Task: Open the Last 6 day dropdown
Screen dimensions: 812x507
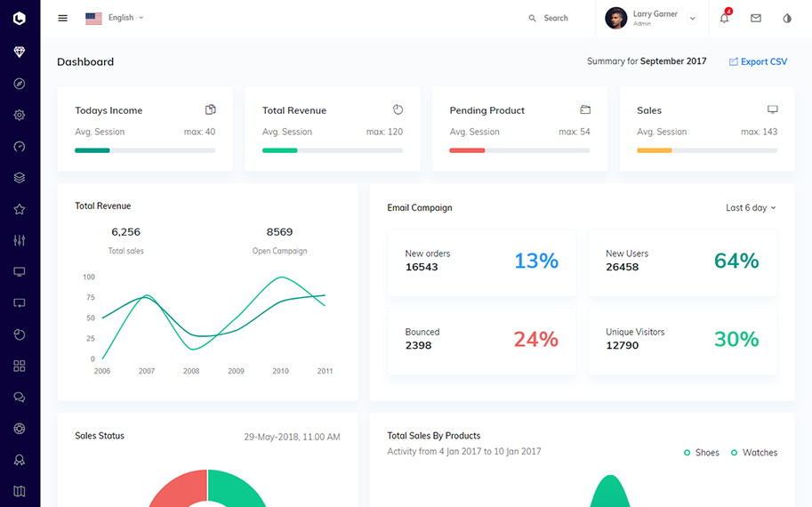Action: click(751, 208)
